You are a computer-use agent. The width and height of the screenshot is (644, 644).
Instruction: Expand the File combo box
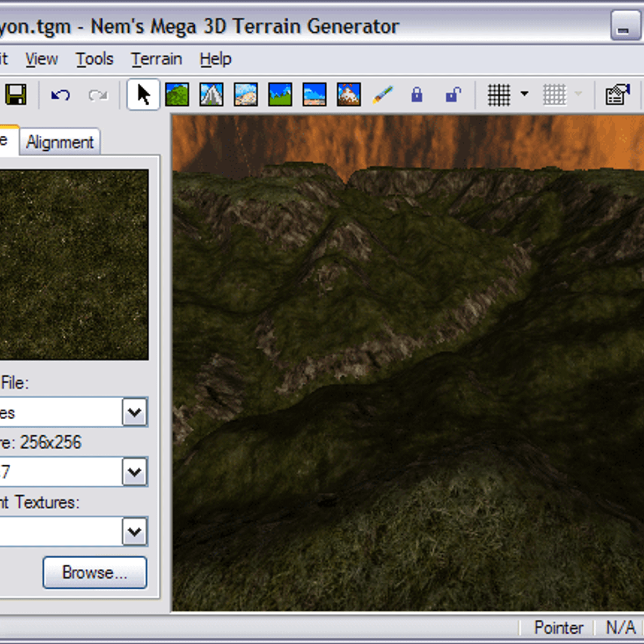pos(135,412)
